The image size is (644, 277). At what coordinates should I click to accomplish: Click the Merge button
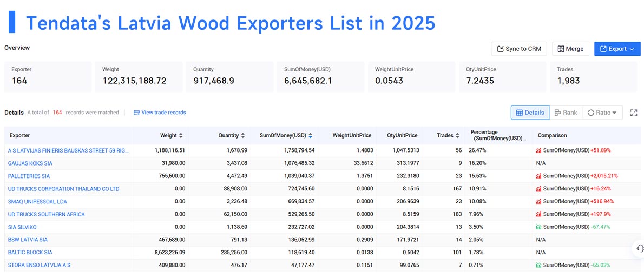coord(570,49)
